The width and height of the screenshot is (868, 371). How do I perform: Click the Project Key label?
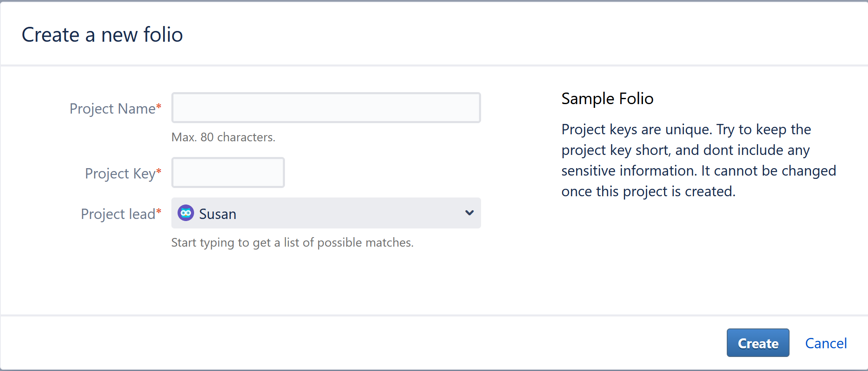[x=120, y=174]
